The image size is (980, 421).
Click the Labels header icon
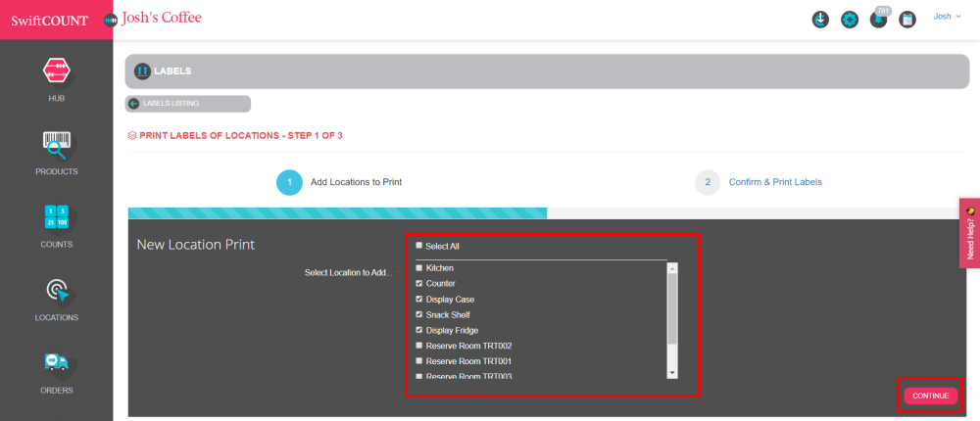(x=142, y=71)
